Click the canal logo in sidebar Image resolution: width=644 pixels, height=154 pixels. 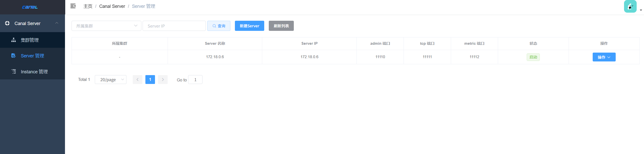30,7
